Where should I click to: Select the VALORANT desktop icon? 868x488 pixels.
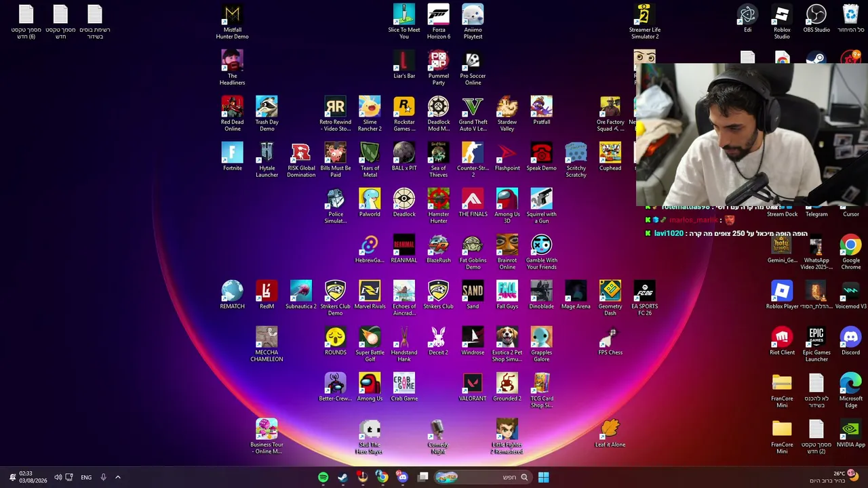tap(473, 387)
